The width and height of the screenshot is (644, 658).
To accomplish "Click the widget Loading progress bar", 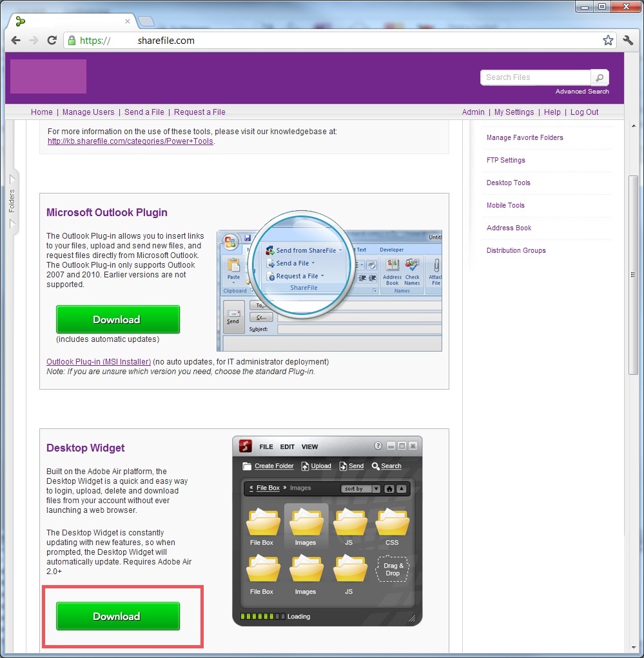I will coord(263,617).
